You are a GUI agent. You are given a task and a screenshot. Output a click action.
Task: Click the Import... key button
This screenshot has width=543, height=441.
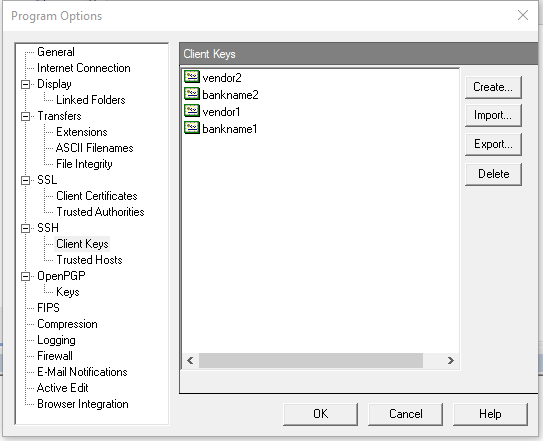[493, 115]
